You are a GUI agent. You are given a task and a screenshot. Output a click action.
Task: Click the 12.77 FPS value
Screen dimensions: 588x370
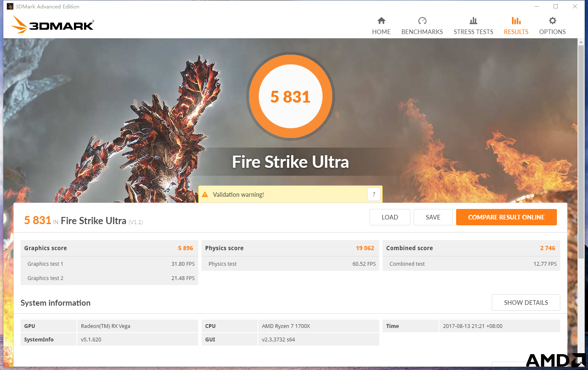tap(545, 264)
